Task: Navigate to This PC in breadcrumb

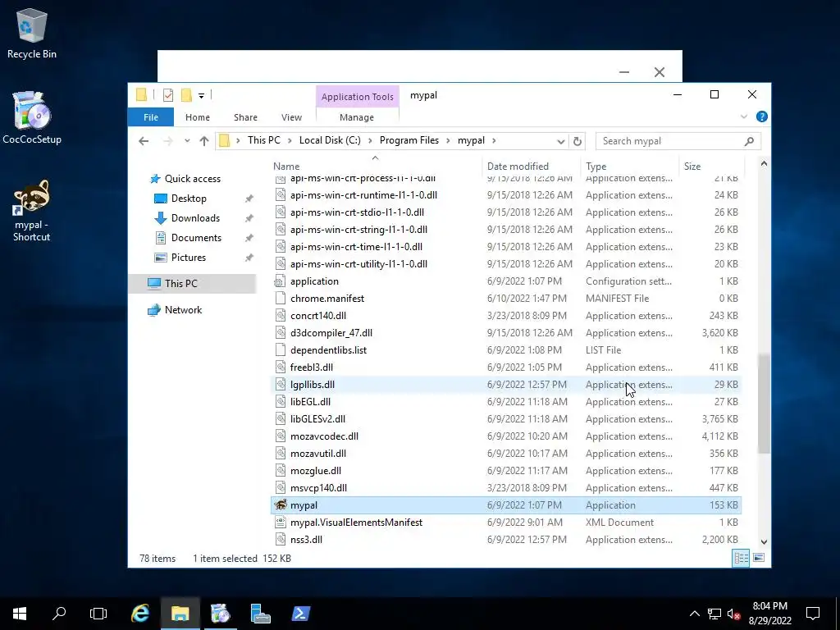Action: (x=263, y=140)
